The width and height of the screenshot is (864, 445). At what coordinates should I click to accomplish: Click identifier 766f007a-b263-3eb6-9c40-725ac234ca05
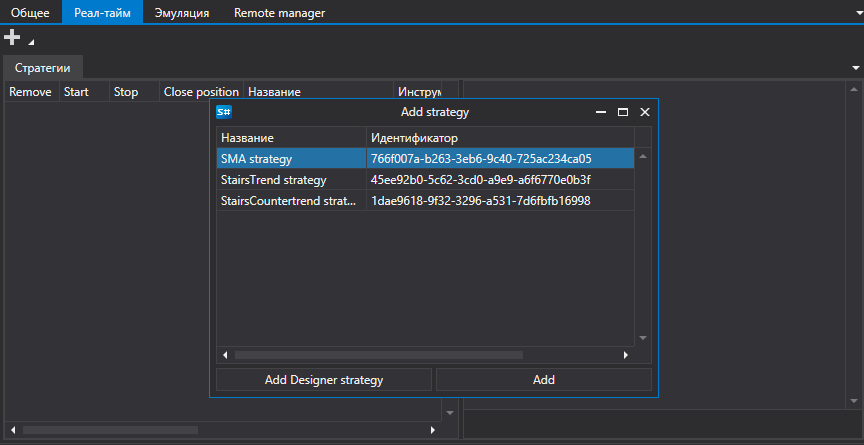pyautogui.click(x=481, y=159)
